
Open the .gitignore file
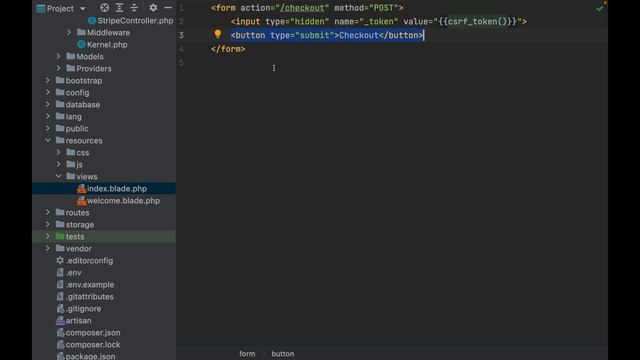click(x=83, y=309)
